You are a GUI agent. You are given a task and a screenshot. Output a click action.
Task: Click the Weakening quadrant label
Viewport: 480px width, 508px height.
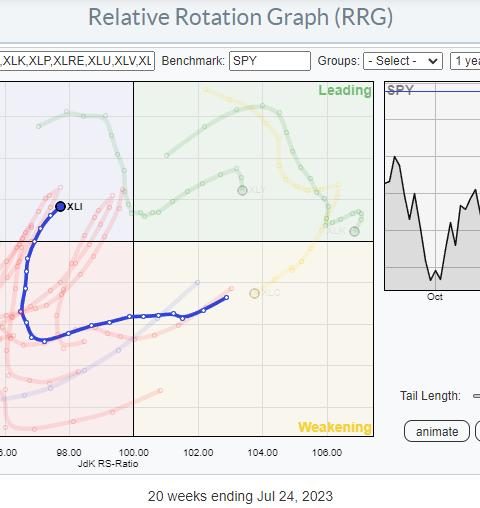coord(335,427)
